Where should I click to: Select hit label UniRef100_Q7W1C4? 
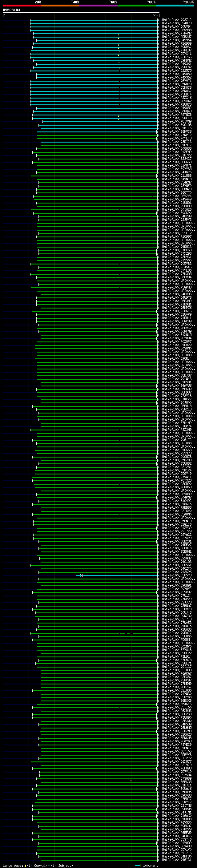click(177, 596)
